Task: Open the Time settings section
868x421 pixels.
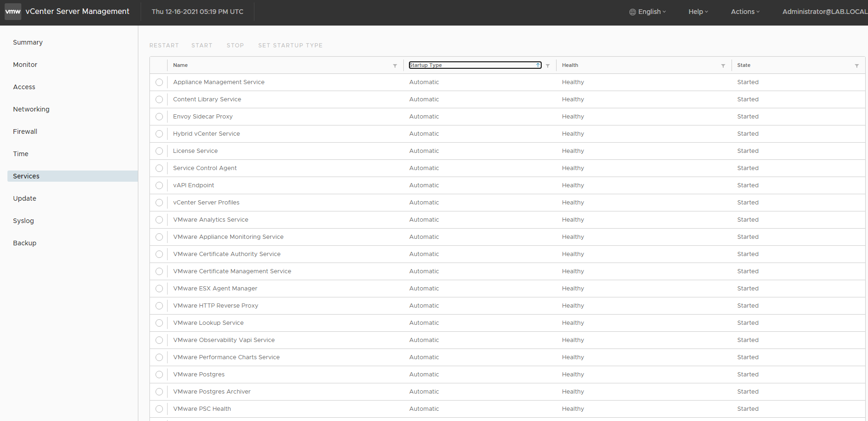Action: pyautogui.click(x=20, y=154)
